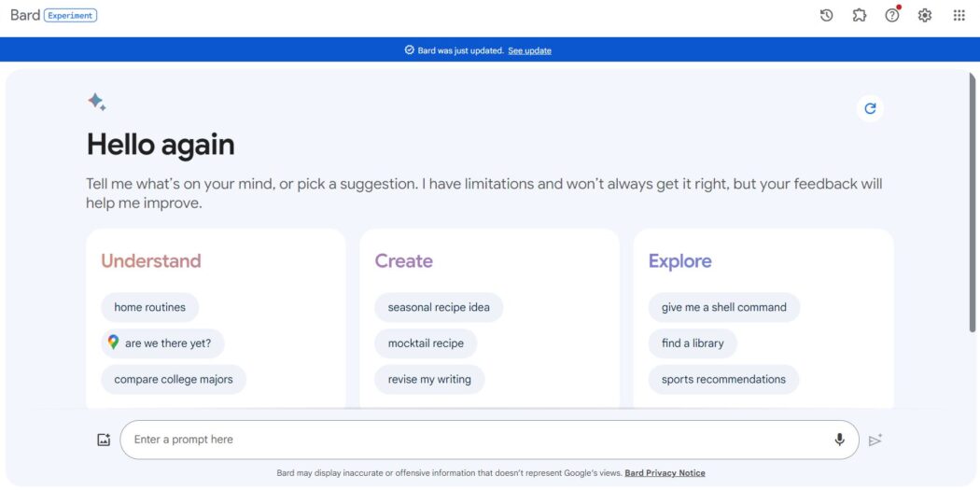Choose the give me a shell command chip
The height and width of the screenshot is (490, 980).
click(723, 307)
